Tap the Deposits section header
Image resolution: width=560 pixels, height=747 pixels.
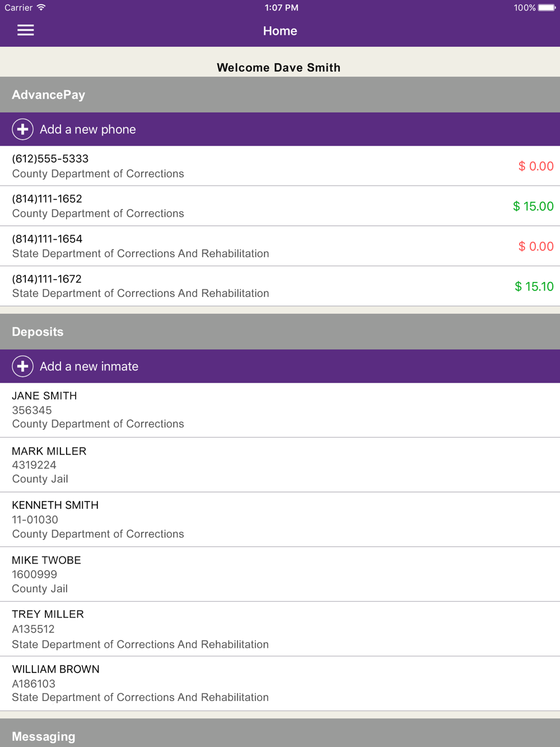pyautogui.click(x=38, y=332)
